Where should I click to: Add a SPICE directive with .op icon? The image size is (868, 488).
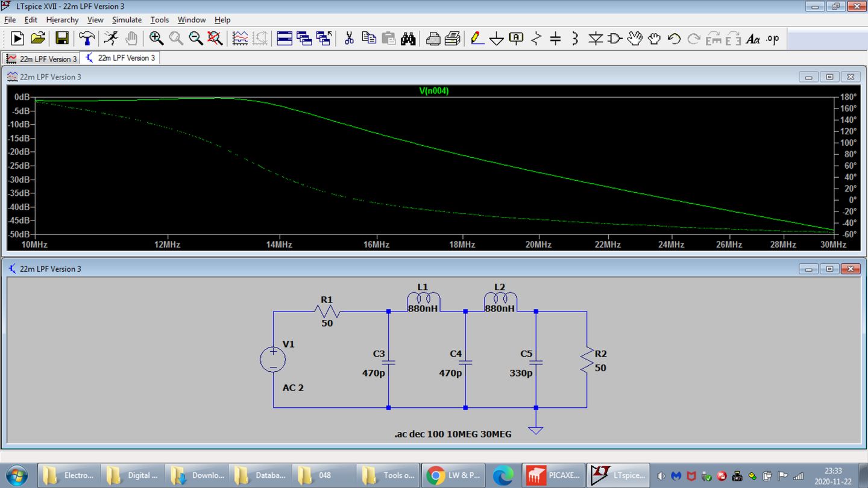point(772,39)
